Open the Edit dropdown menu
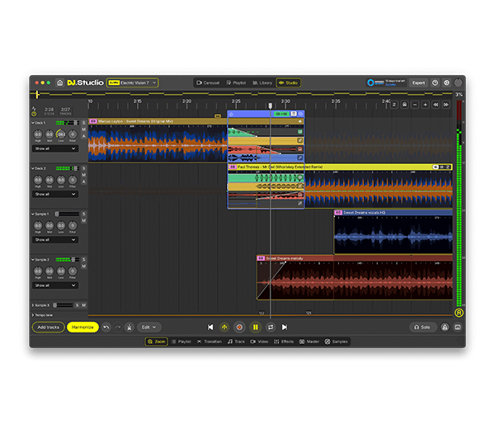Image resolution: width=495 pixels, height=448 pixels. tap(149, 328)
